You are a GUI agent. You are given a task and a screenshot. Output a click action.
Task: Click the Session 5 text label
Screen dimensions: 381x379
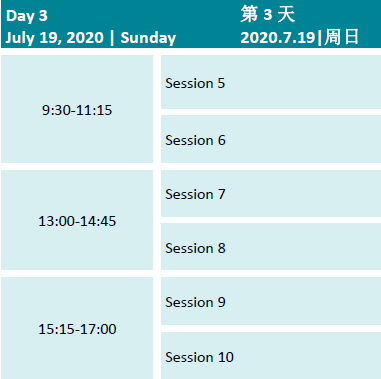tap(195, 83)
